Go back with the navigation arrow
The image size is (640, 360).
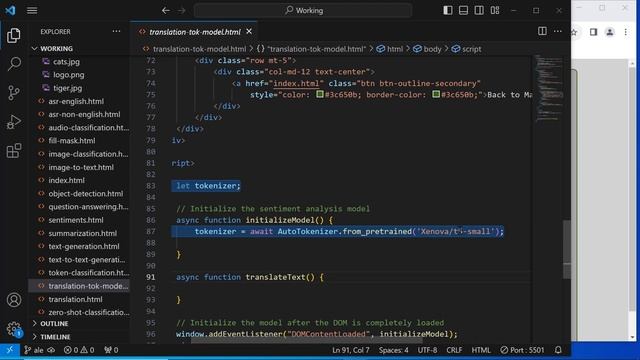point(165,10)
